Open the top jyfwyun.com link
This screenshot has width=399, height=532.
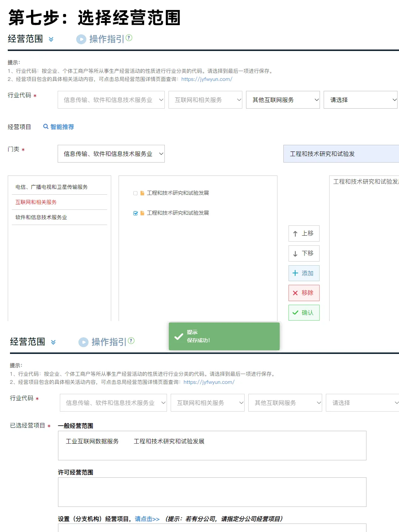(x=207, y=79)
